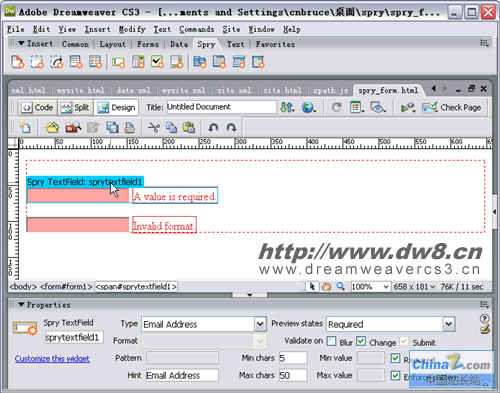Click the Min chars input field
Image resolution: width=500 pixels, height=393 pixels.
point(293,358)
